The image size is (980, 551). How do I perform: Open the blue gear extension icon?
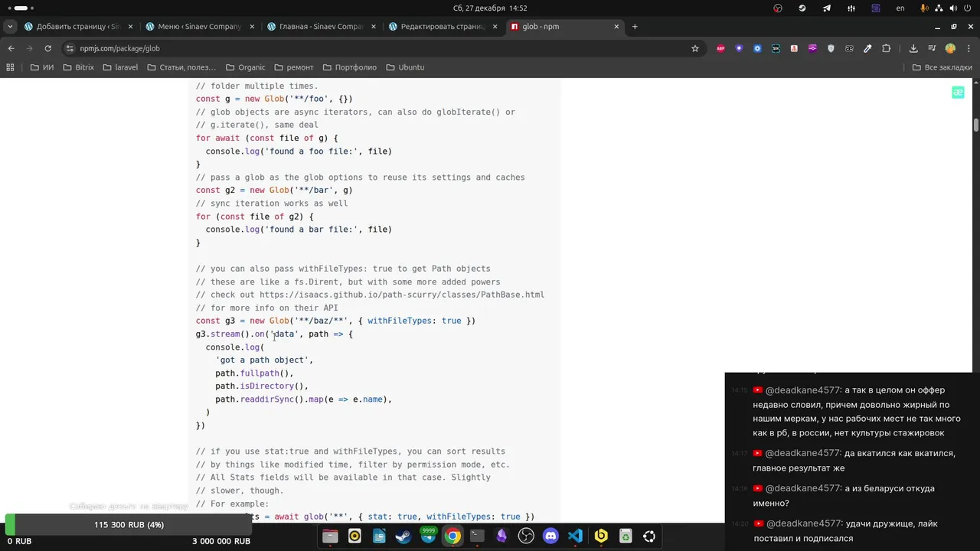pos(757,48)
